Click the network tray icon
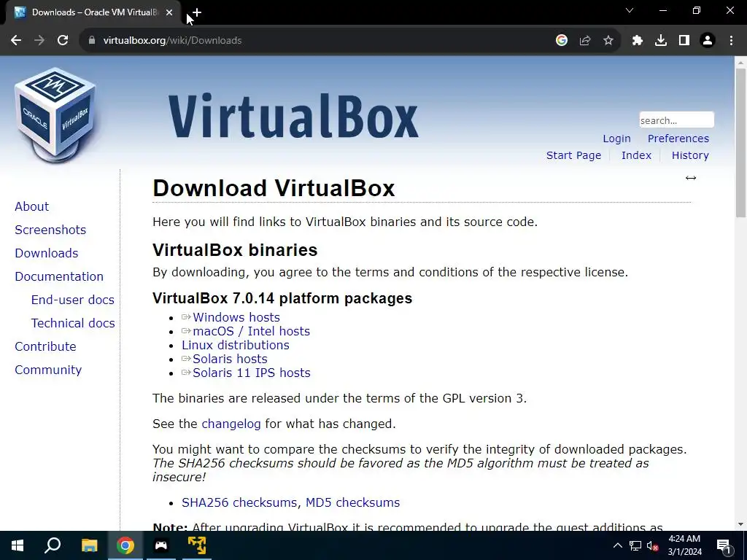 (635, 545)
